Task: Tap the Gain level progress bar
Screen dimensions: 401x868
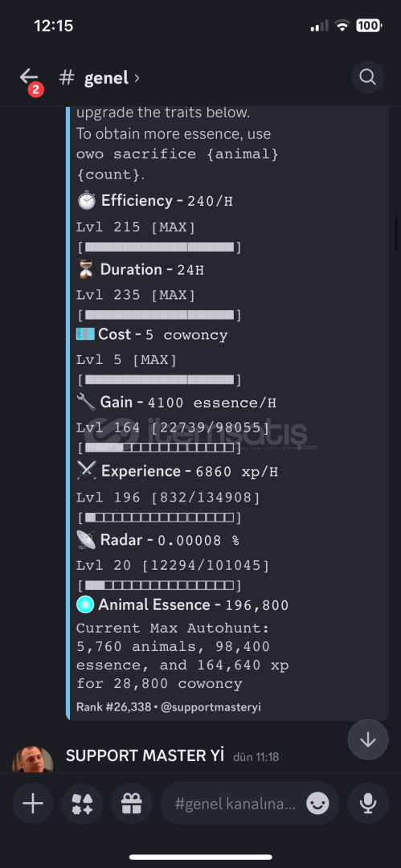Action: coord(159,448)
